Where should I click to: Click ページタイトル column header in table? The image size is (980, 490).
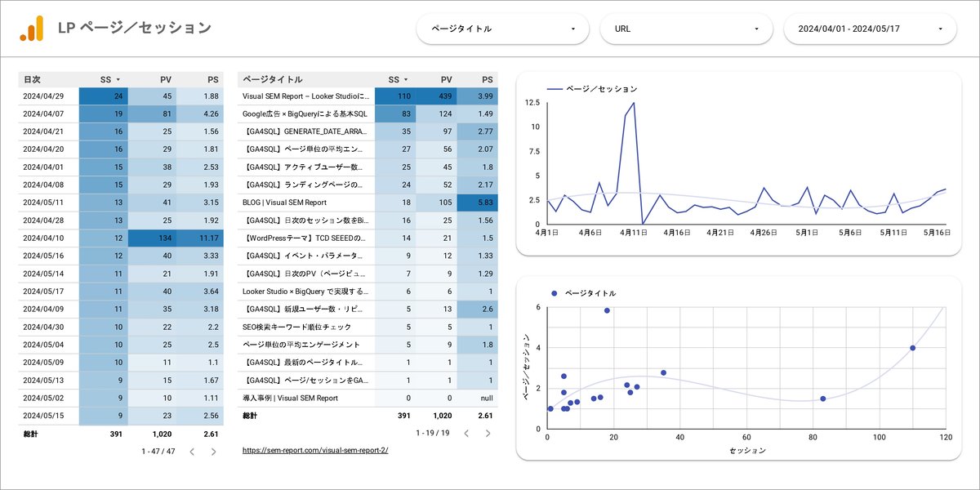coord(273,79)
